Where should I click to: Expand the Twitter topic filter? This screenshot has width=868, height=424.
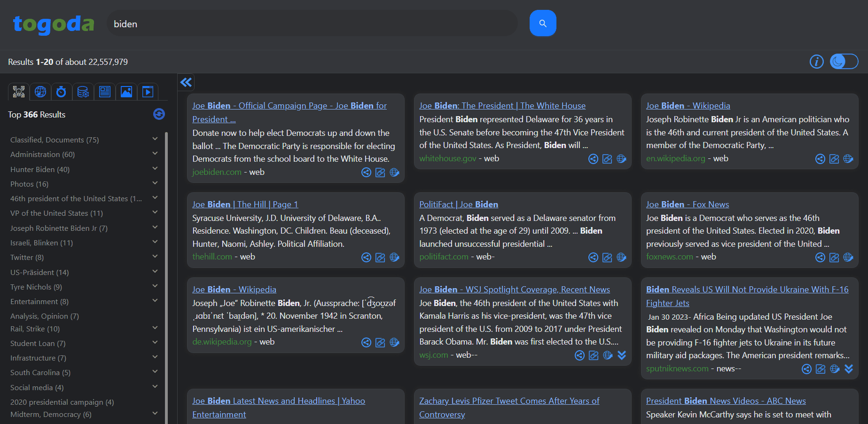pos(155,256)
